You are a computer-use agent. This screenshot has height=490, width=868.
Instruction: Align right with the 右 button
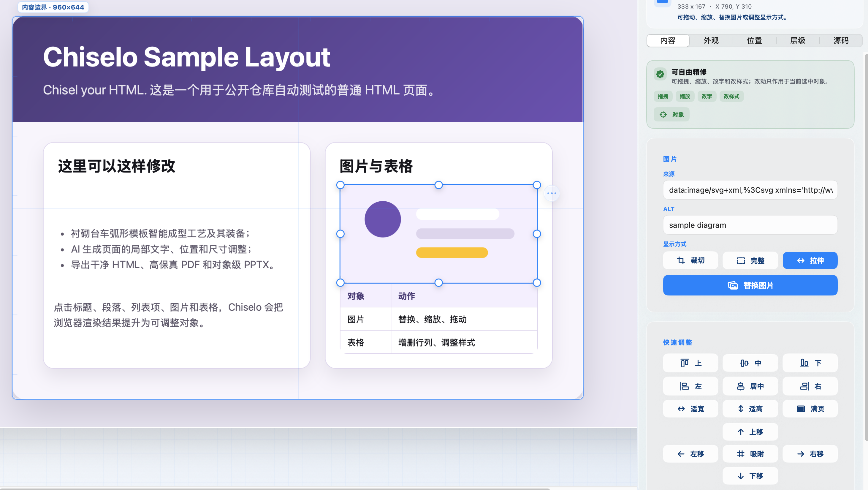coord(810,386)
